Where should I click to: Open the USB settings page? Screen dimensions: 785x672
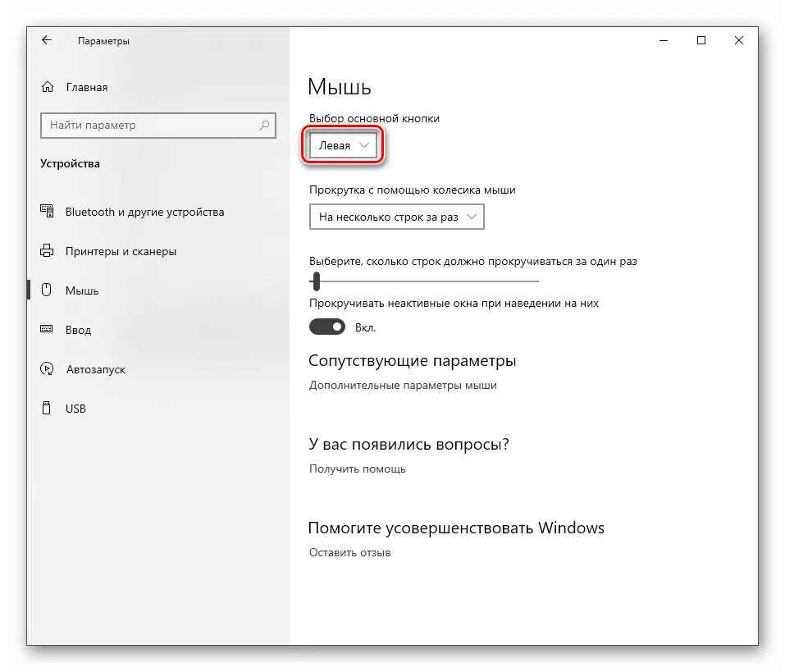click(75, 409)
